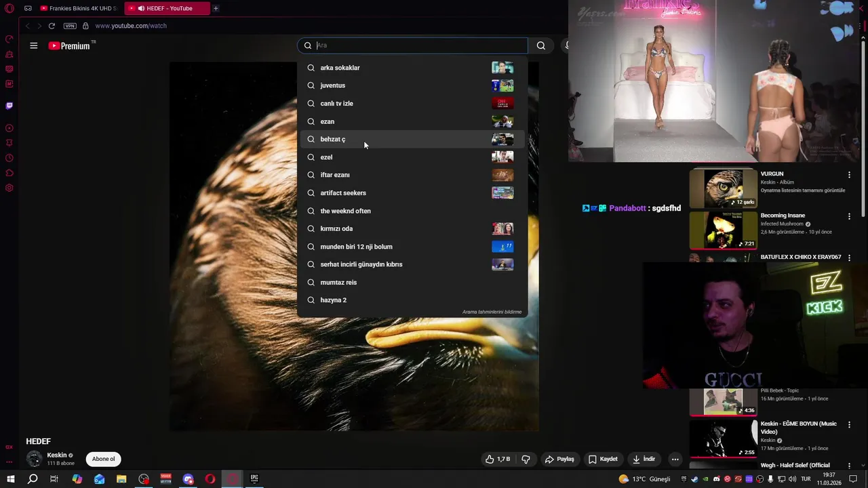868x488 pixels.
Task: Dislike the video with thumbs down
Action: click(526, 459)
